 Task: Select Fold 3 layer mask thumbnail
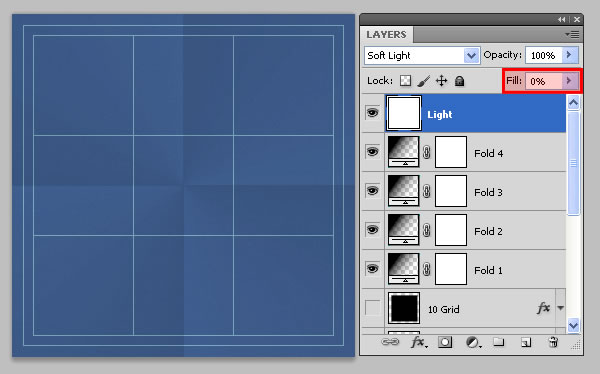451,191
